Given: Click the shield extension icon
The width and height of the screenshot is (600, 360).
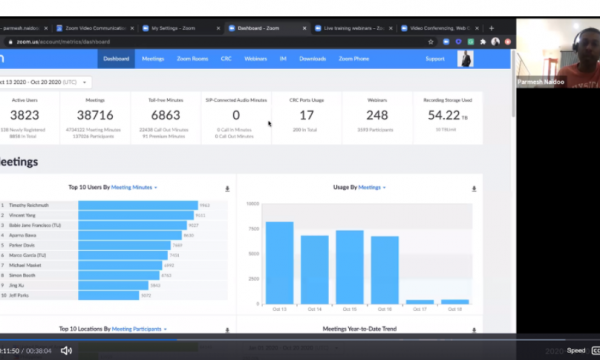Looking at the screenshot, I should coord(458,42).
